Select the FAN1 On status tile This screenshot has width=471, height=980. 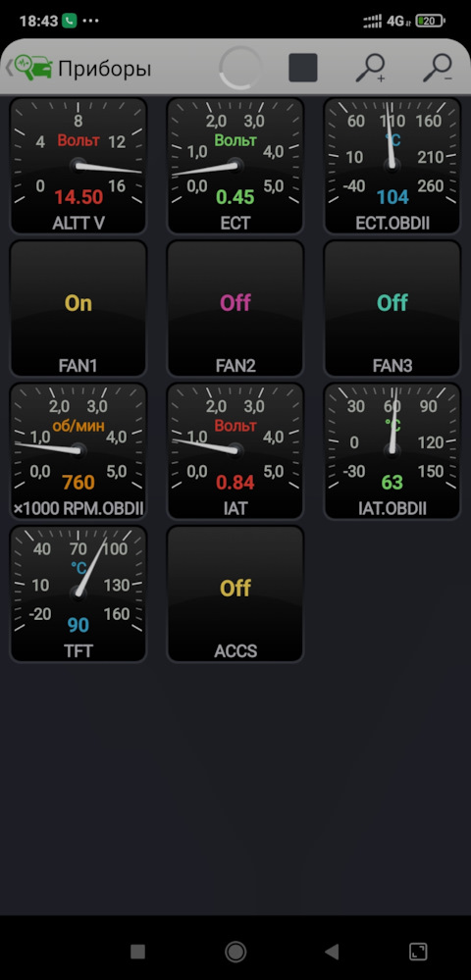click(x=78, y=308)
